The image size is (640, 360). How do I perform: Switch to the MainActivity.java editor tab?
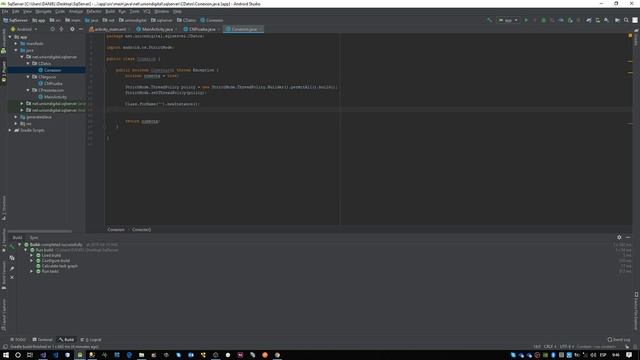[157, 29]
